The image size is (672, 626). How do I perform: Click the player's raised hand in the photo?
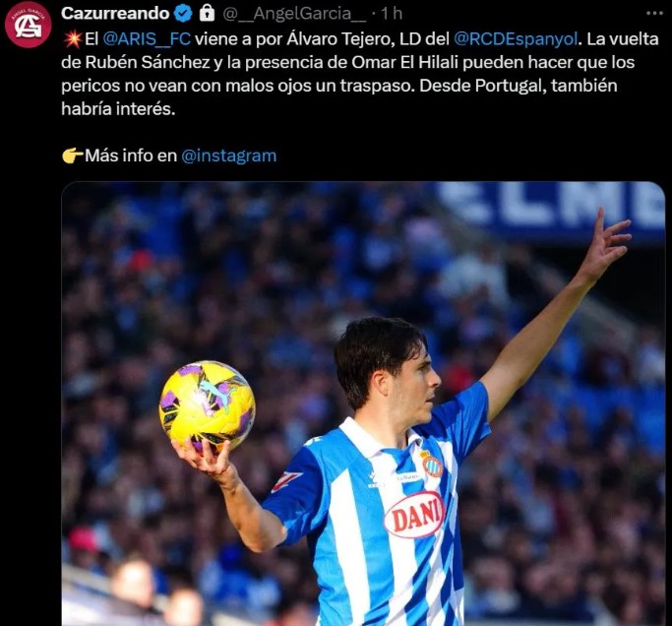[608, 243]
